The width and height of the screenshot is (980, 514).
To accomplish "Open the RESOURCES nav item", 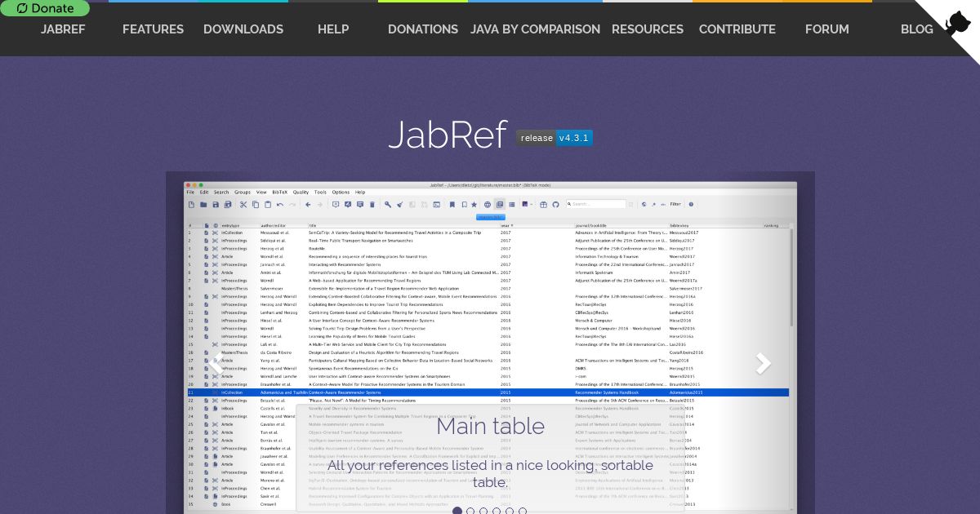I will 648,29.
